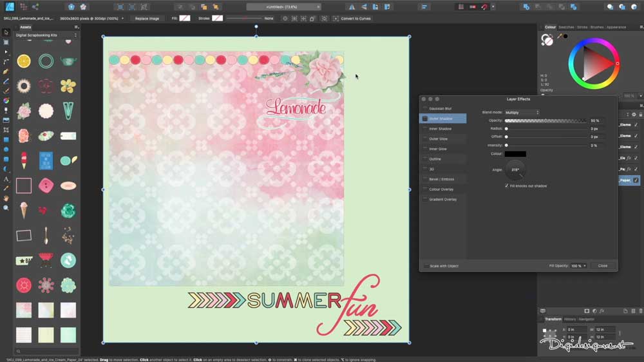
Task: Open image resolution dropdown arrow in context bar
Action: tap(122, 19)
